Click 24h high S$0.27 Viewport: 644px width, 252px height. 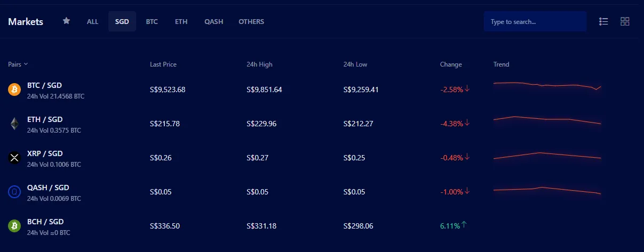coord(257,158)
